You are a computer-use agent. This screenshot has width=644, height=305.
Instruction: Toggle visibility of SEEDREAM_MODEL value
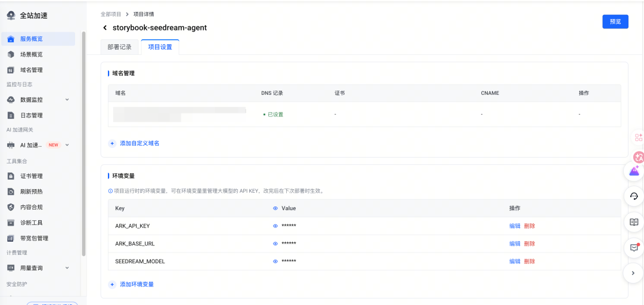275,261
